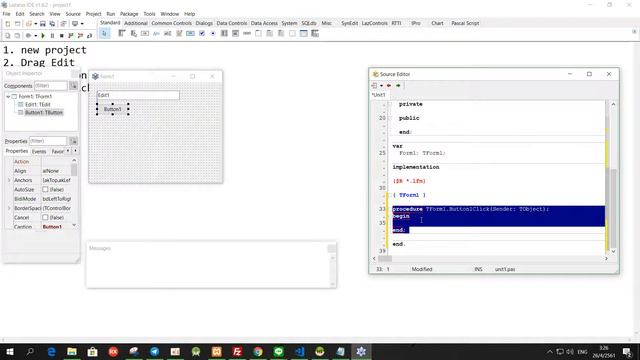This screenshot has width=640, height=360.
Task: Select the TMemo component in palette
Action: tap(179, 33)
